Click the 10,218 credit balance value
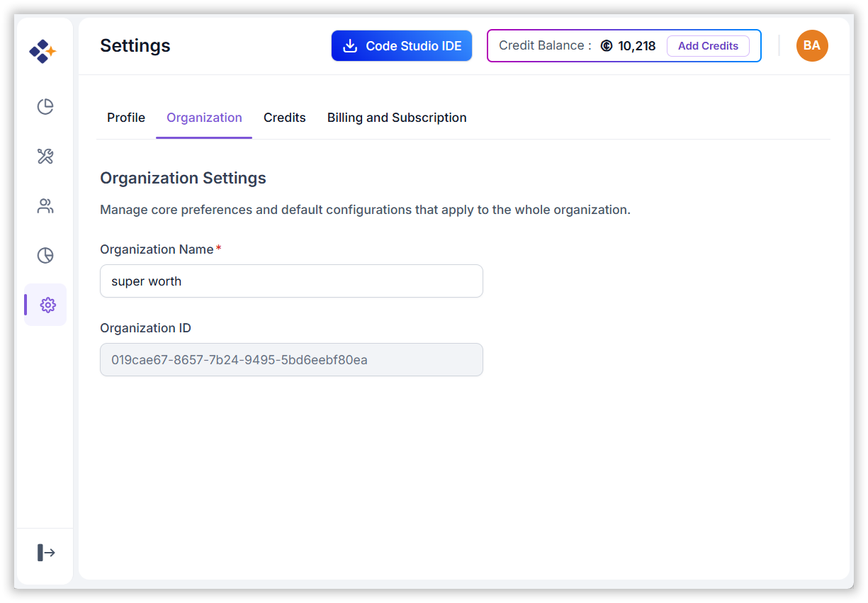This screenshot has height=603, width=868. point(637,46)
